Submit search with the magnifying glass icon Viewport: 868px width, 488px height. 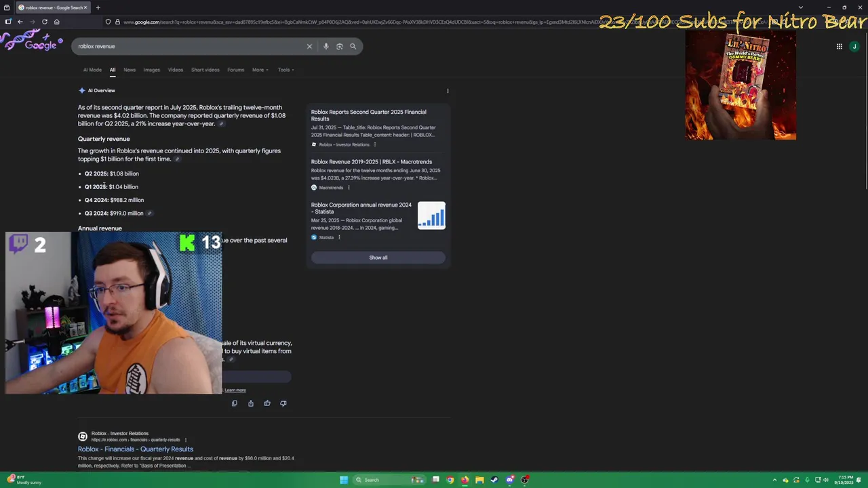pyautogui.click(x=353, y=46)
